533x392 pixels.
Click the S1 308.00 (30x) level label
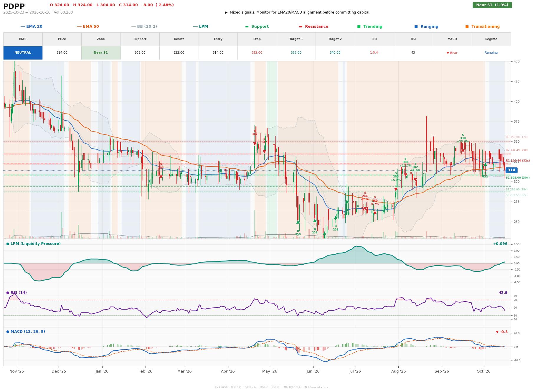pyautogui.click(x=517, y=178)
